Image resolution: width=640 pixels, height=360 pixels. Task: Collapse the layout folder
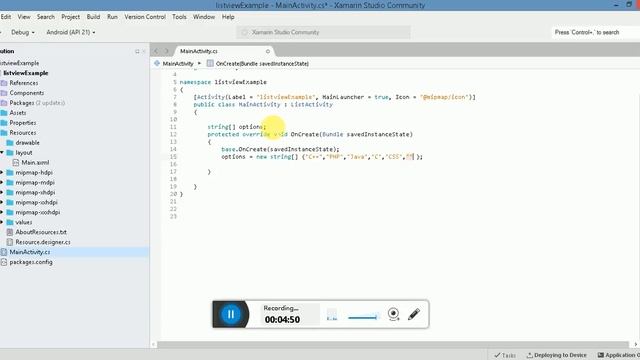click(x=2, y=152)
